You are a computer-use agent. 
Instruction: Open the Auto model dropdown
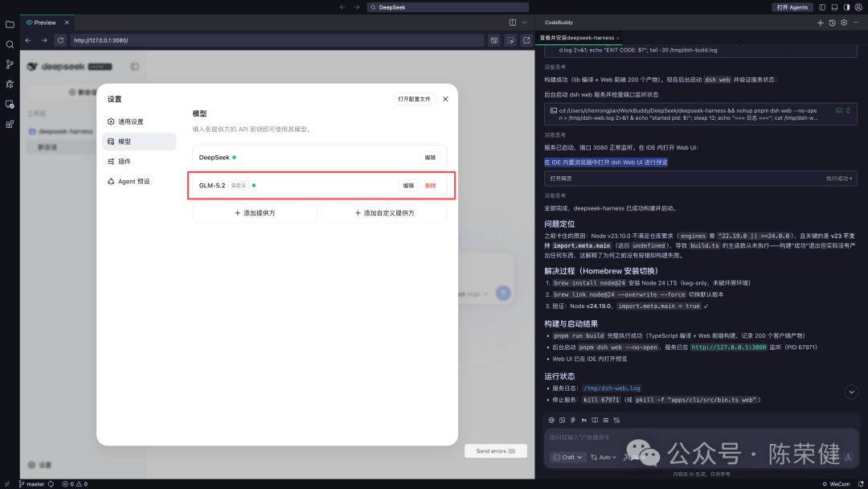[604, 458]
